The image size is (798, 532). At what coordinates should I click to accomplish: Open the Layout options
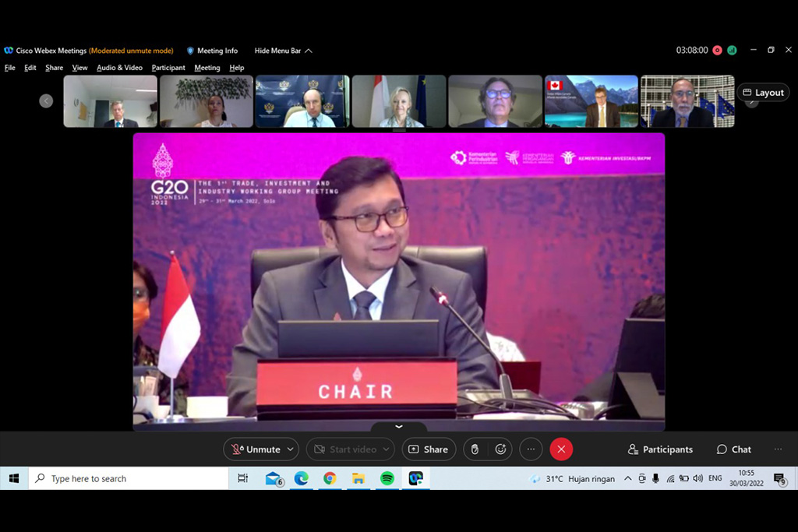[x=763, y=92]
